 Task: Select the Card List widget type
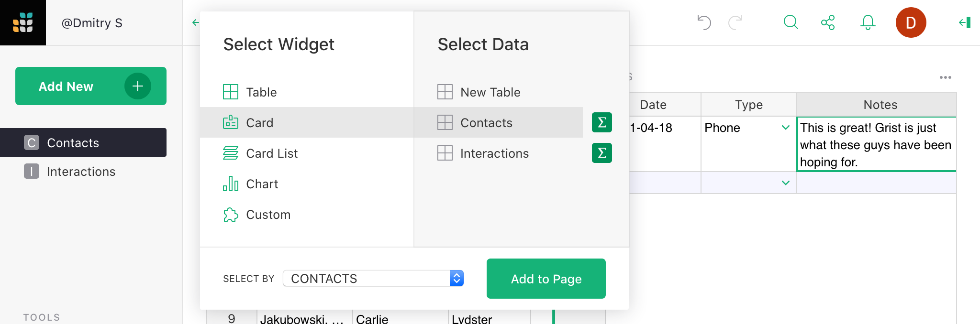pos(271,153)
